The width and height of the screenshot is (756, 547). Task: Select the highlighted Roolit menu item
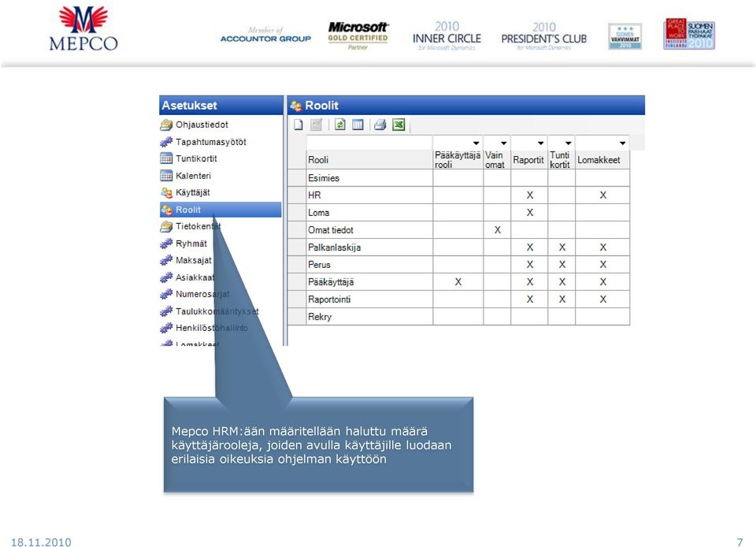pos(220,210)
